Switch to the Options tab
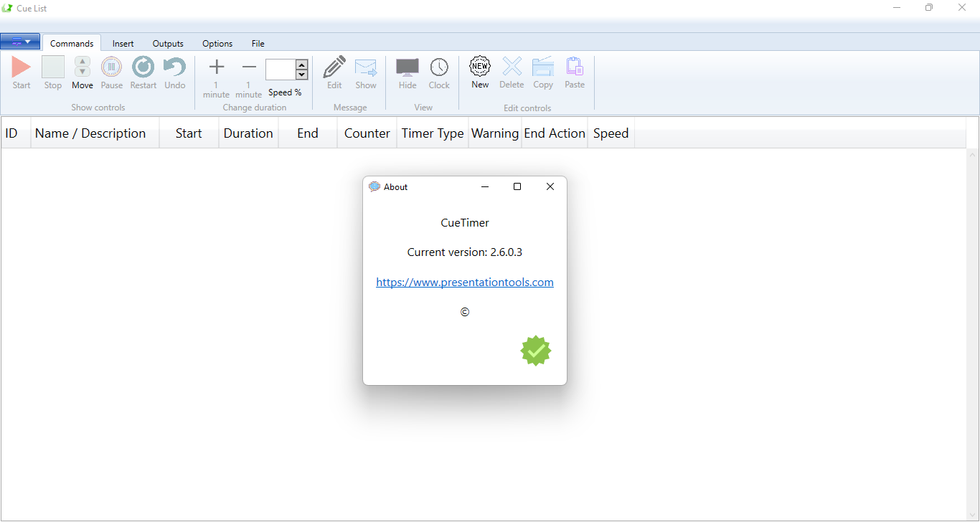This screenshot has height=522, width=980. [217, 43]
